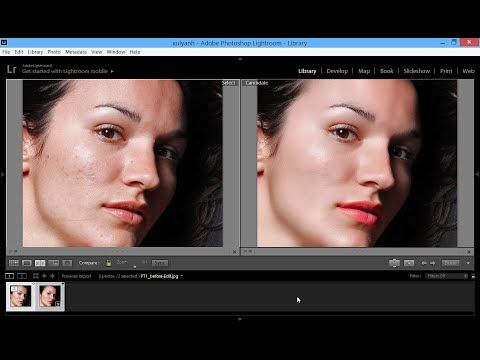Switch to the Map module
This screenshot has height=360, width=480.
364,71
